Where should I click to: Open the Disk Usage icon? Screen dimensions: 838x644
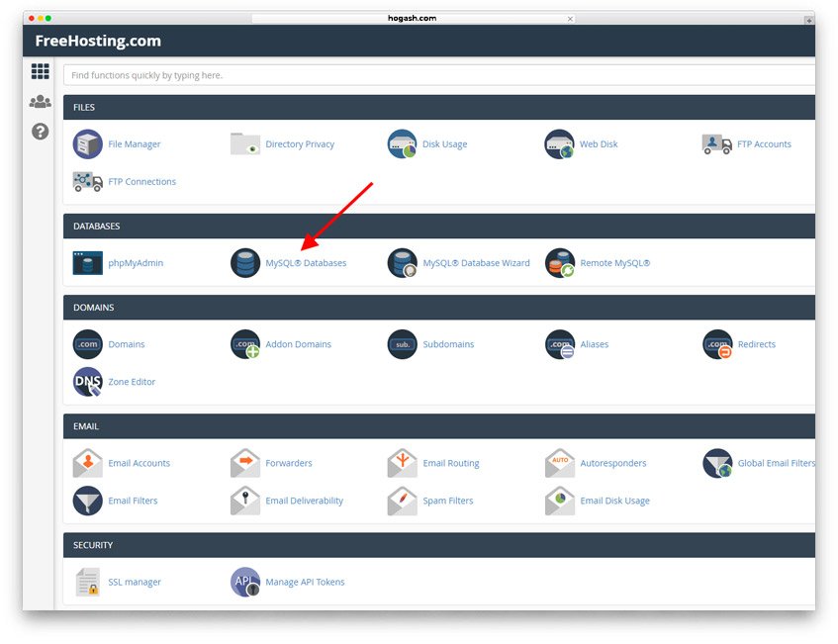402,143
